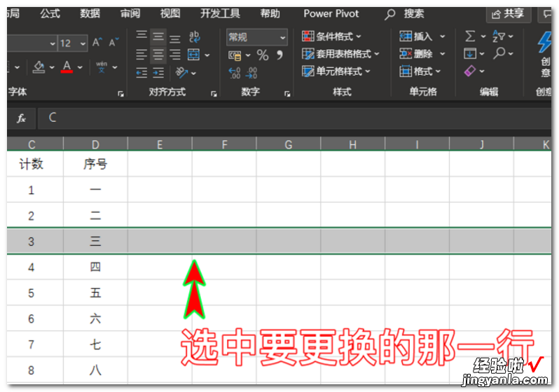The height and width of the screenshot is (392, 559).
Task: Click the 共享 share button
Action: click(x=509, y=14)
